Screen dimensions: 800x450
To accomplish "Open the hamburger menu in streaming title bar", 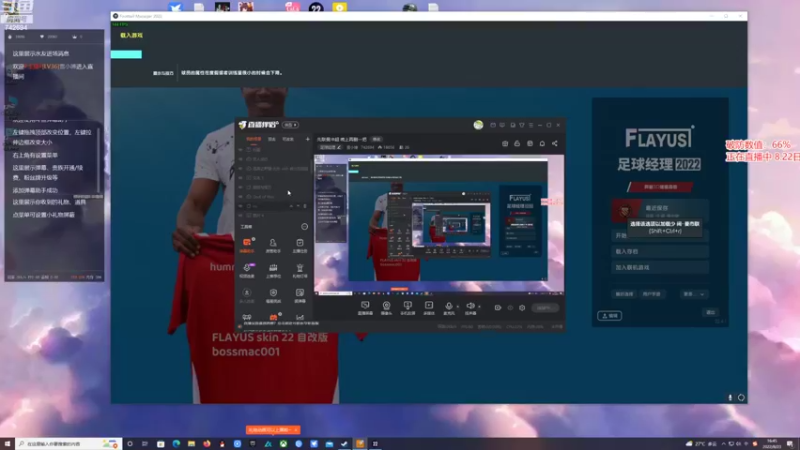I will pyautogui.click(x=531, y=125).
